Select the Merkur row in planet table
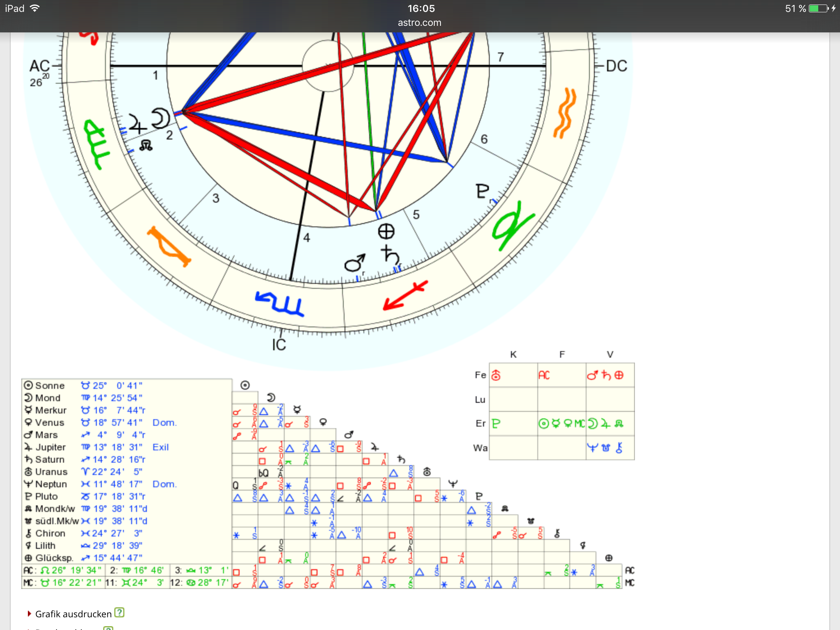Screen dimensions: 840x630 (127, 410)
